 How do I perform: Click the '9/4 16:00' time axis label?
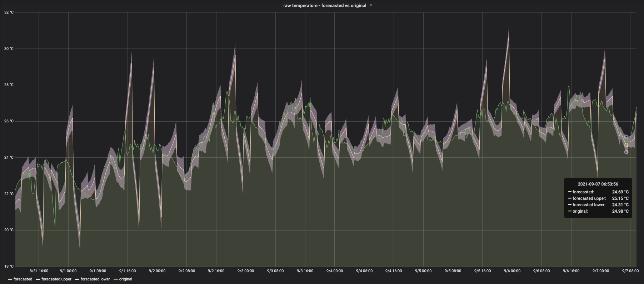coord(394,271)
